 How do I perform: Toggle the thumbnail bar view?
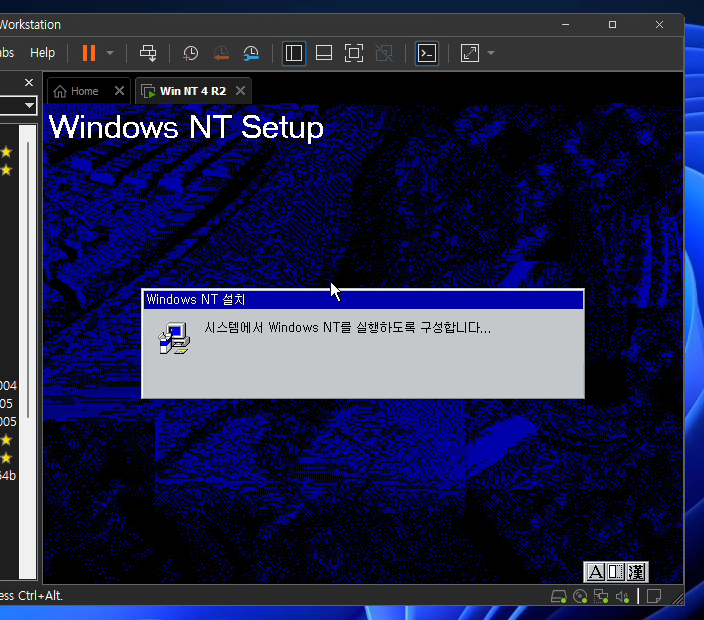click(324, 53)
